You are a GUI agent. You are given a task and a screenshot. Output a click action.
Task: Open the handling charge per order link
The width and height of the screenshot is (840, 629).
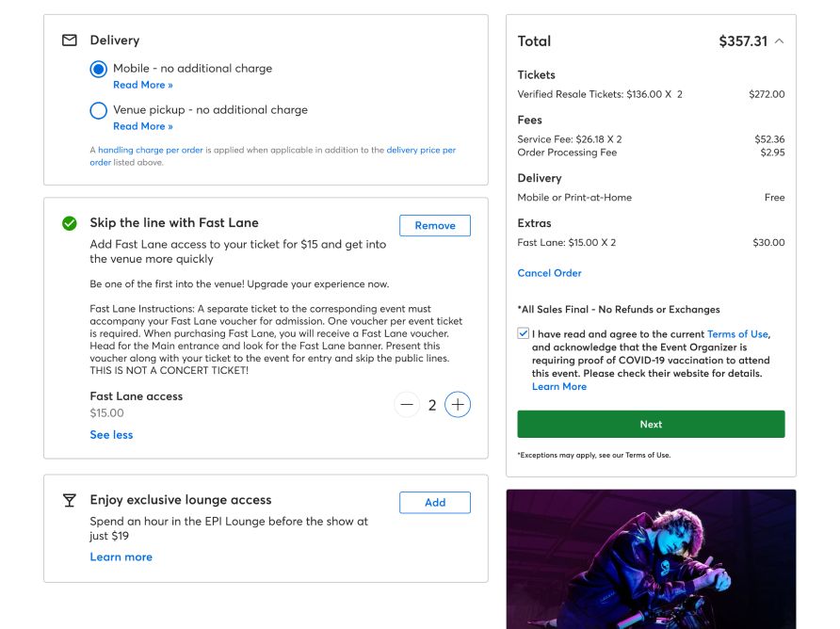(151, 150)
